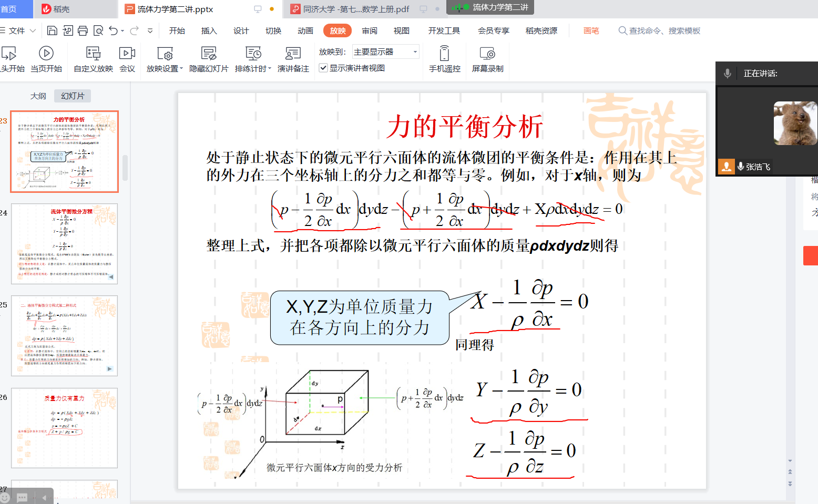Open the 视图 ribbon tab
818x504 pixels.
pyautogui.click(x=401, y=31)
